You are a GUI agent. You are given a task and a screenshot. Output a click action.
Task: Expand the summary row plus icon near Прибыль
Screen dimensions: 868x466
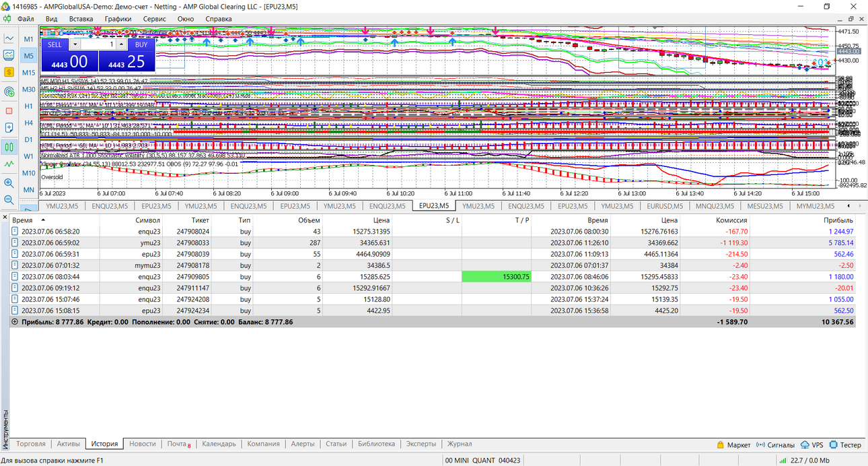[x=15, y=322]
